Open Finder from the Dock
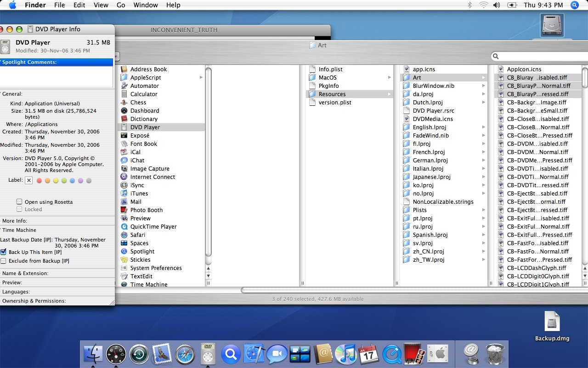588x368 pixels. pos(94,354)
